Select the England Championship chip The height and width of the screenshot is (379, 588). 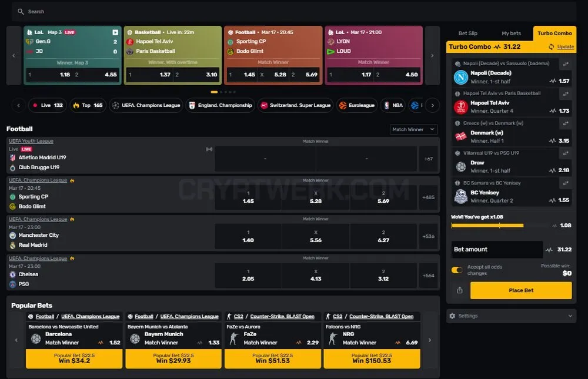pyautogui.click(x=220, y=105)
